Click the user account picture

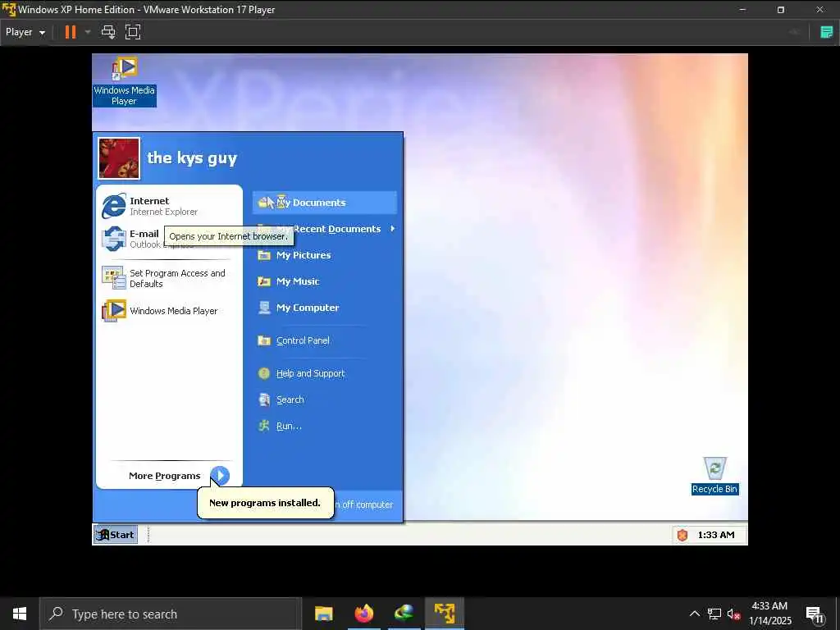click(x=119, y=158)
